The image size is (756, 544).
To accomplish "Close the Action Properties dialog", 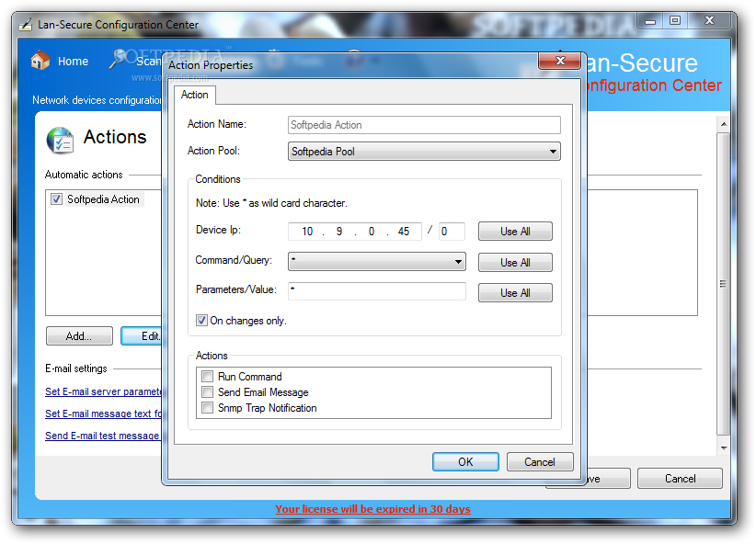I will [x=560, y=61].
